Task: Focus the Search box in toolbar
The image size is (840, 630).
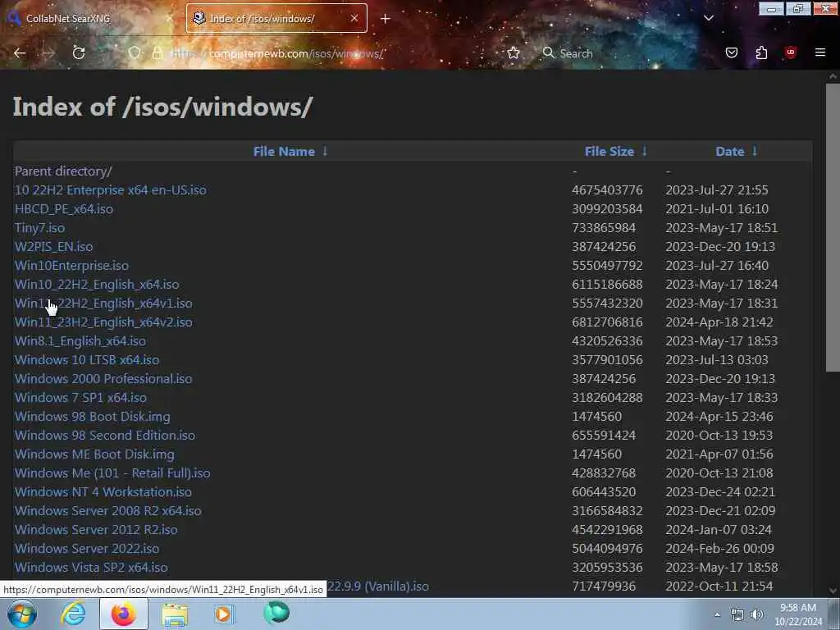Action: click(x=576, y=53)
